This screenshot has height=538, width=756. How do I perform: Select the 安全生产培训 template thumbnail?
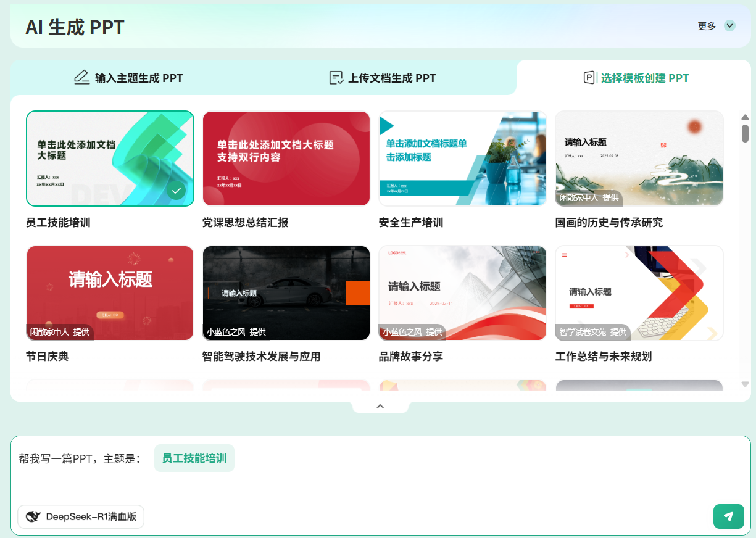point(463,159)
